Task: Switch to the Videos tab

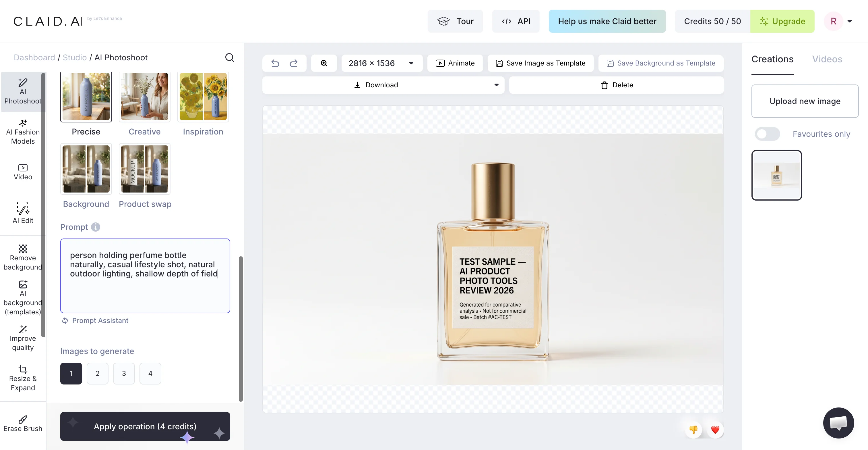Action: pyautogui.click(x=827, y=59)
